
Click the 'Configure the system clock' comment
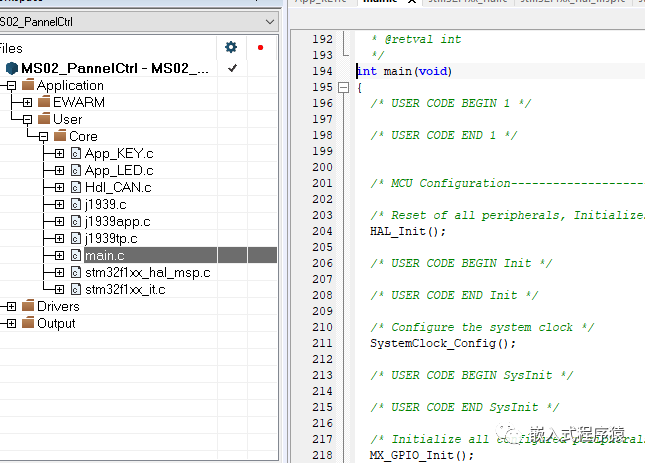tap(482, 327)
